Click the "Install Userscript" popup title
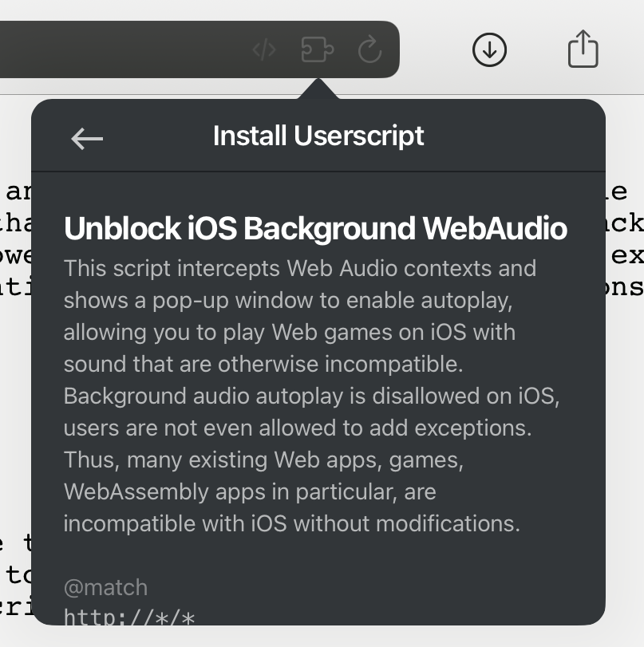The width and height of the screenshot is (644, 647). tap(318, 136)
